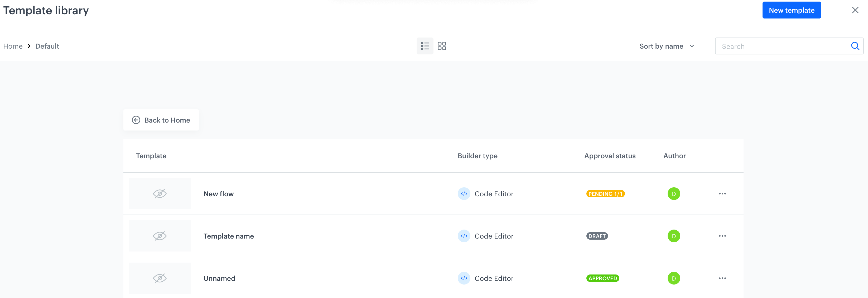Click the PENDING 1/1 approval status badge
This screenshot has height=298, width=868.
pyautogui.click(x=606, y=194)
